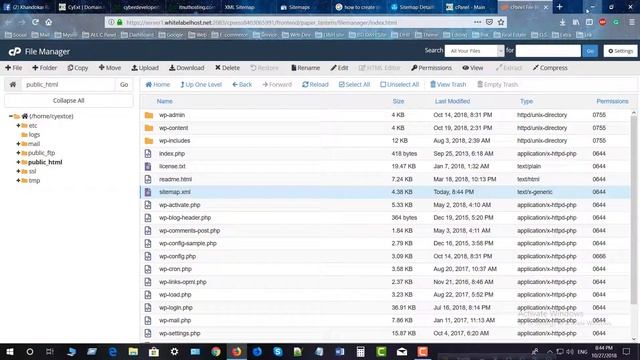
Task: Create a new Folder
Action: coord(44,68)
